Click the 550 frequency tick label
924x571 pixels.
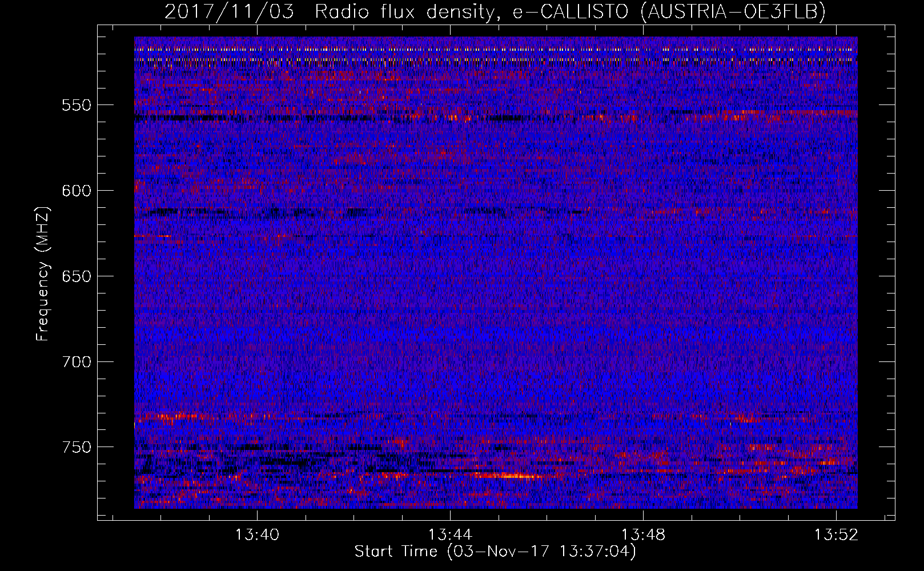77,105
